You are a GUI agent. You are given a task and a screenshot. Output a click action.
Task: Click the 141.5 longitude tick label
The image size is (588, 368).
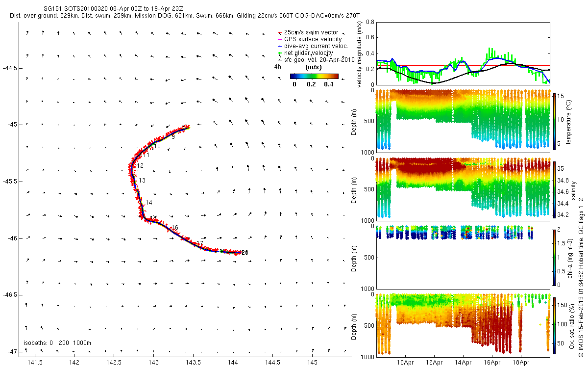34,362
